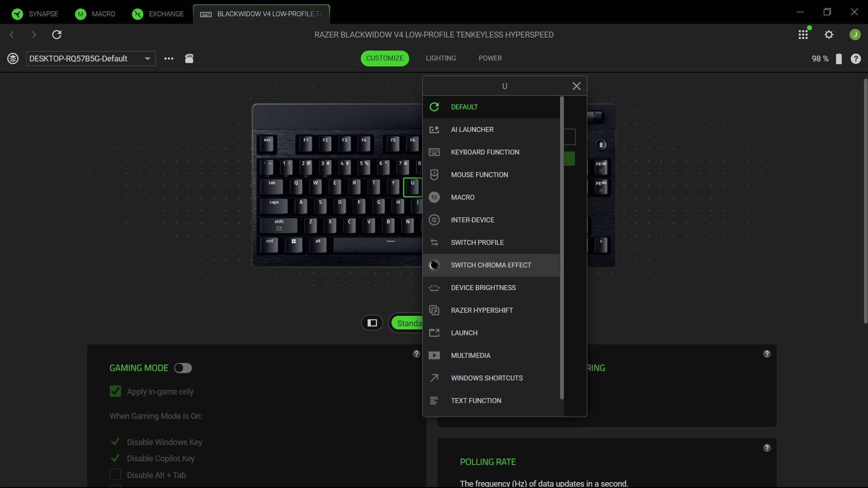Open Gaming Mode help icon
868x488 pixels.
pyautogui.click(x=416, y=354)
